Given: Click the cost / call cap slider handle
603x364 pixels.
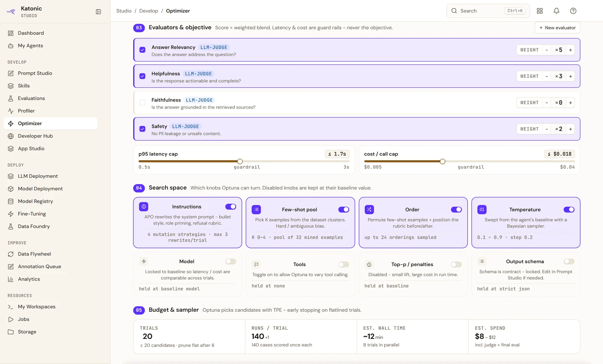Looking at the screenshot, I should [443, 161].
